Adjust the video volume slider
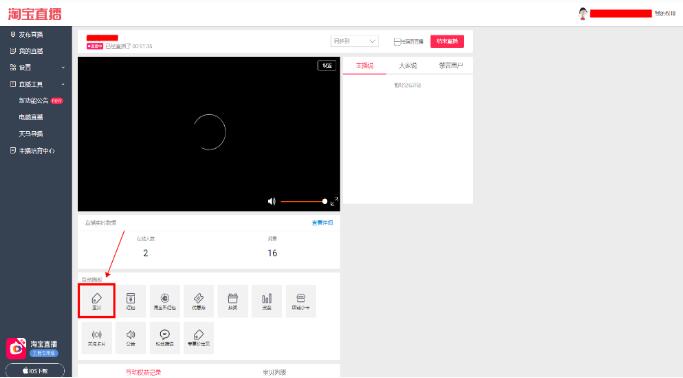683x378 pixels. pos(304,201)
